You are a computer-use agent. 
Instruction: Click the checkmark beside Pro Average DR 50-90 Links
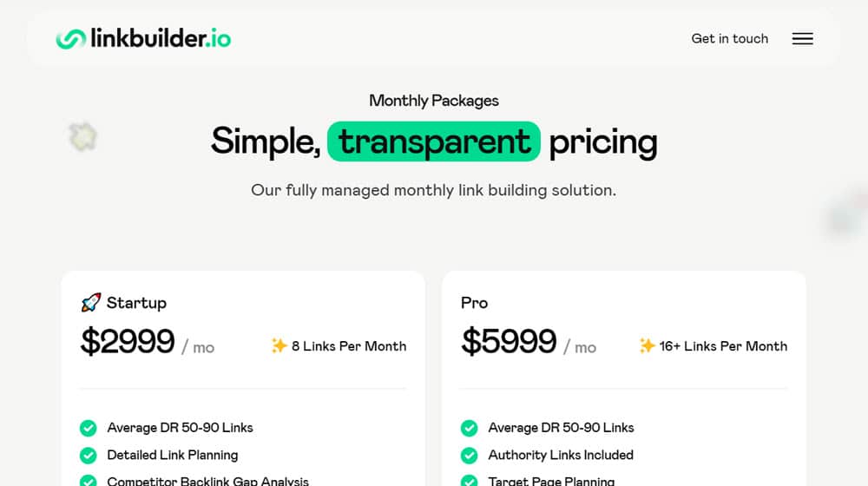(x=469, y=428)
